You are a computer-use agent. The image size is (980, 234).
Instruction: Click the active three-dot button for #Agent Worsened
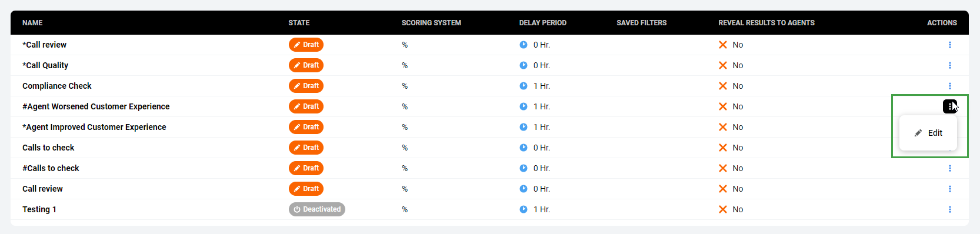pyautogui.click(x=949, y=106)
